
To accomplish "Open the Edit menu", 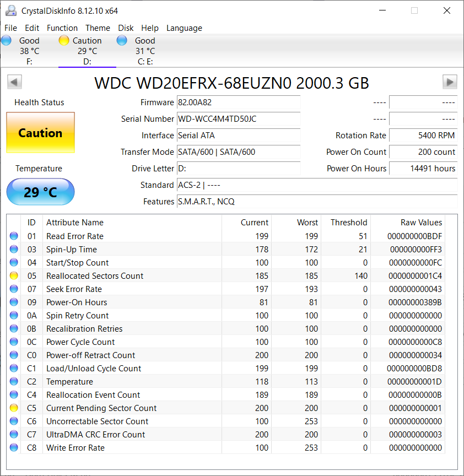I will tap(32, 28).
